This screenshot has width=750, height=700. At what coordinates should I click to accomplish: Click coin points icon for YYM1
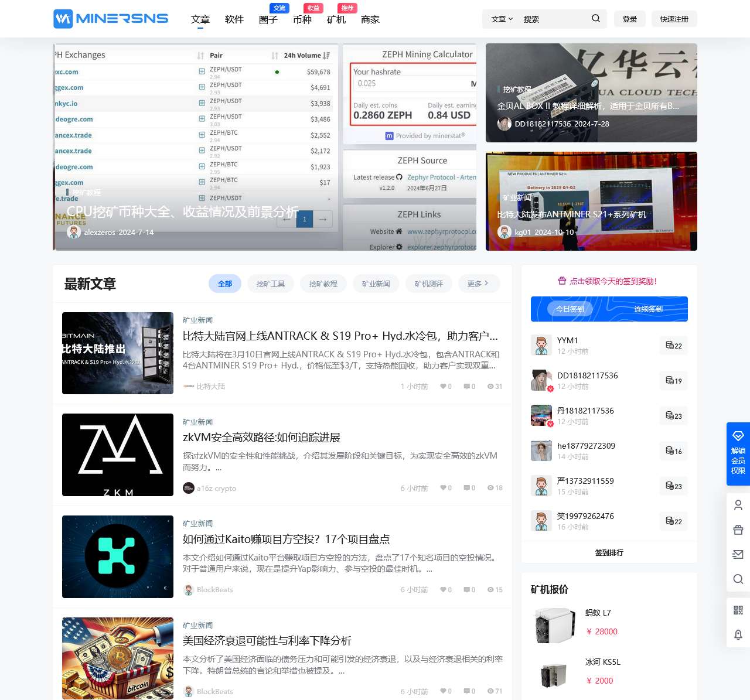click(670, 346)
